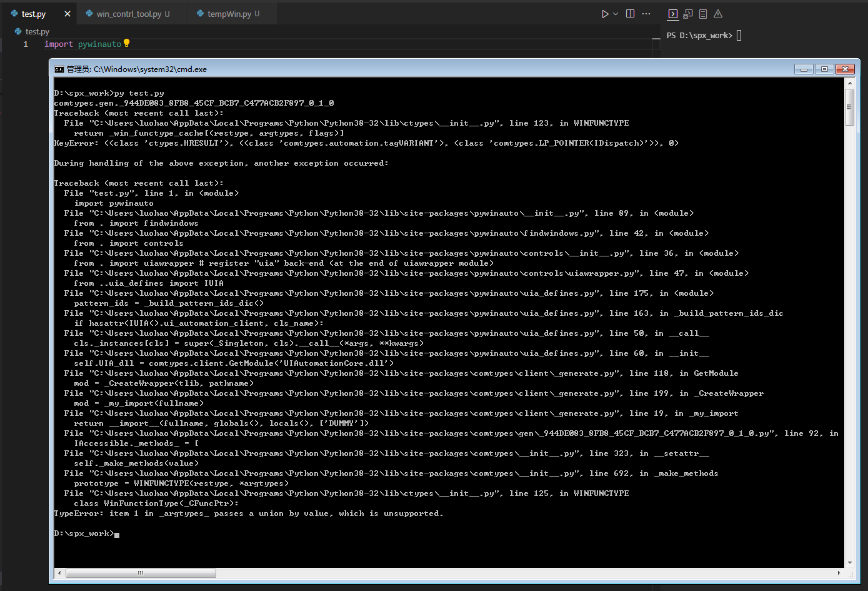This screenshot has width=868, height=591.
Task: Click the 'mod = _my_import(fullname)' line
Action: [x=139, y=403]
